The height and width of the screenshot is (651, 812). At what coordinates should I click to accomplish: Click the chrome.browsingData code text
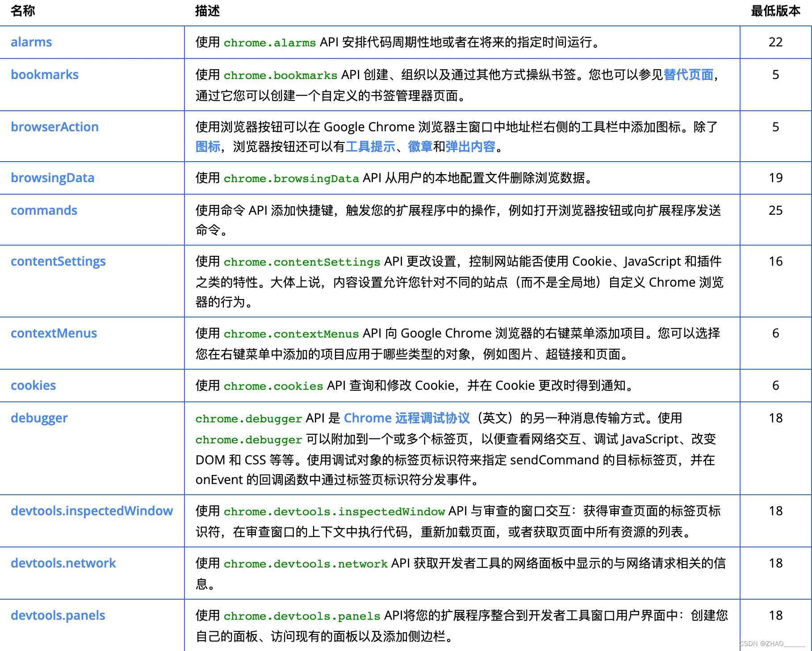pos(291,179)
